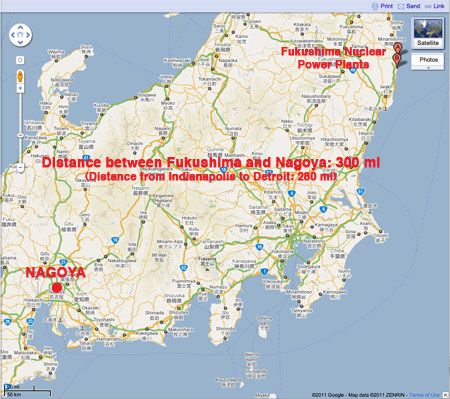Expand the overview map corner button

(446, 395)
